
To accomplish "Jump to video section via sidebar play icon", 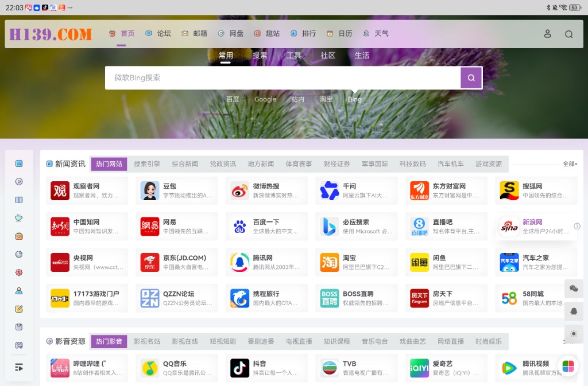I will [19, 182].
